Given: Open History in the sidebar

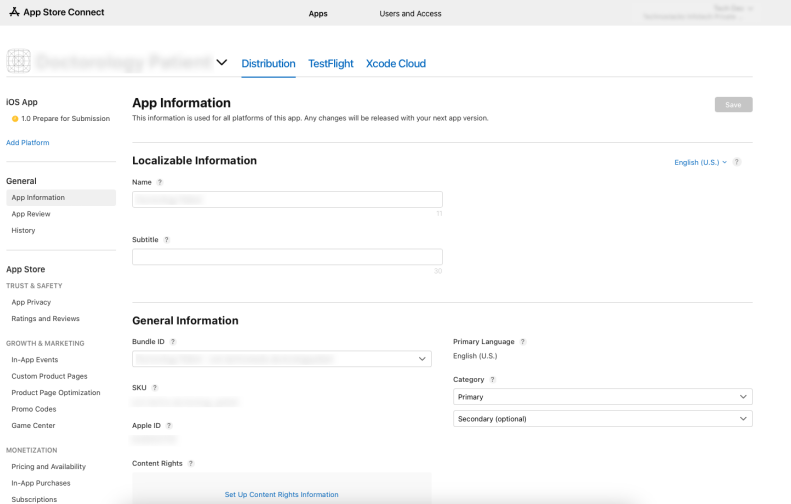Looking at the screenshot, I should (23, 231).
